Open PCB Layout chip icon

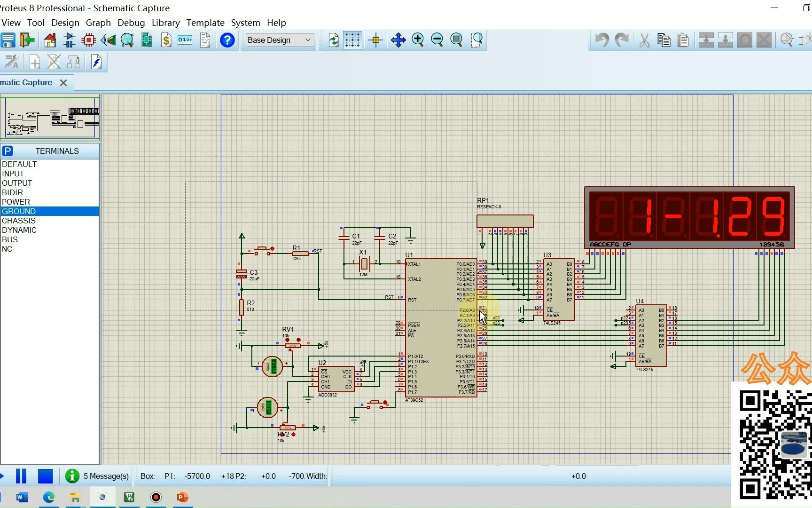coord(88,40)
